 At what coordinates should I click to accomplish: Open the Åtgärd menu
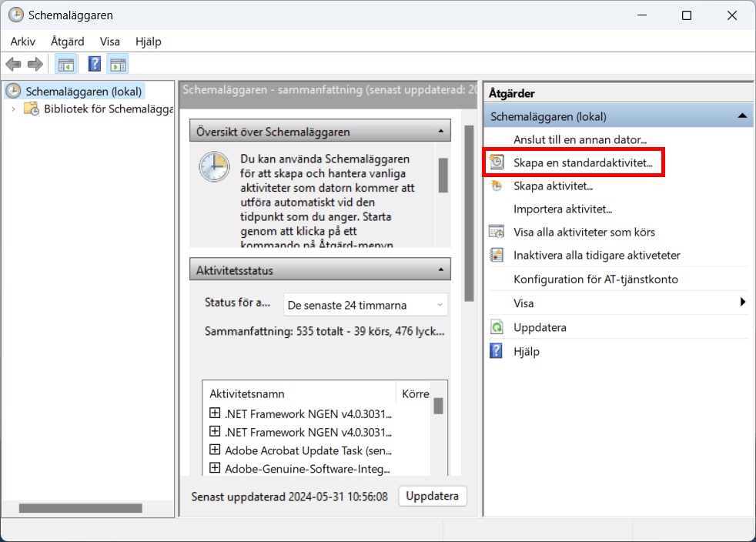coord(67,42)
